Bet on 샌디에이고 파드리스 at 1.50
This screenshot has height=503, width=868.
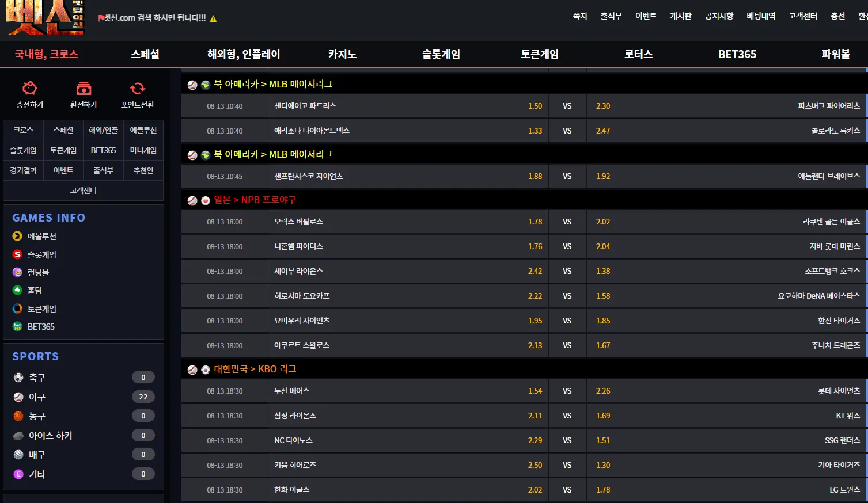click(x=408, y=106)
